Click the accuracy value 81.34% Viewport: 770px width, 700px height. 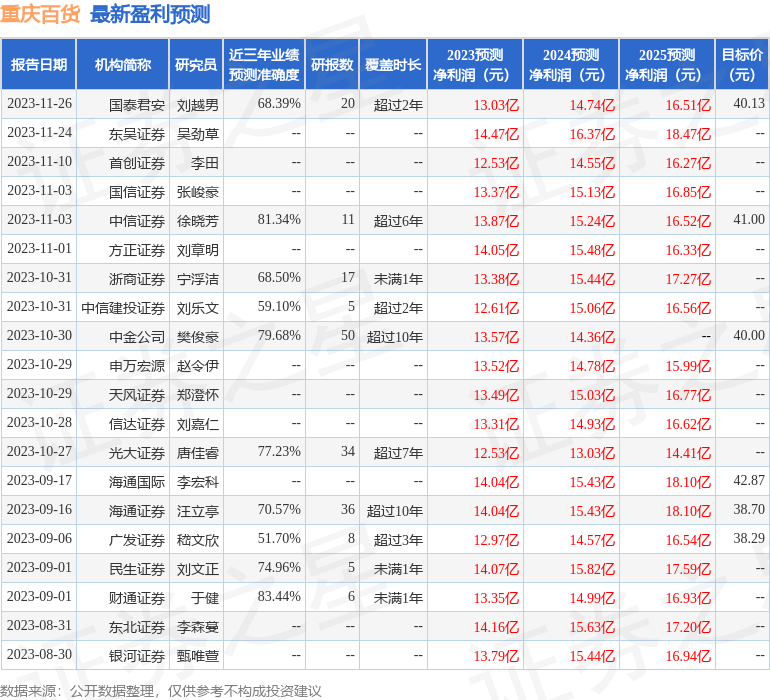279,219
